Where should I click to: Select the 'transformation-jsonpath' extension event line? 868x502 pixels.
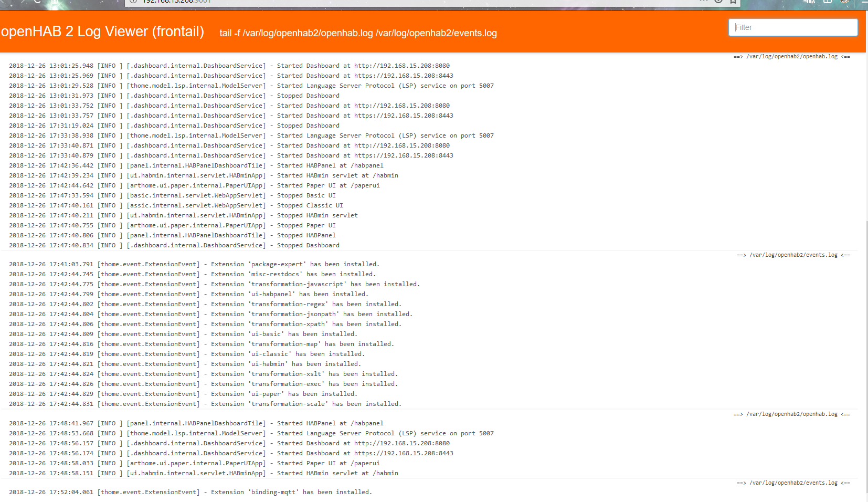[x=210, y=314]
